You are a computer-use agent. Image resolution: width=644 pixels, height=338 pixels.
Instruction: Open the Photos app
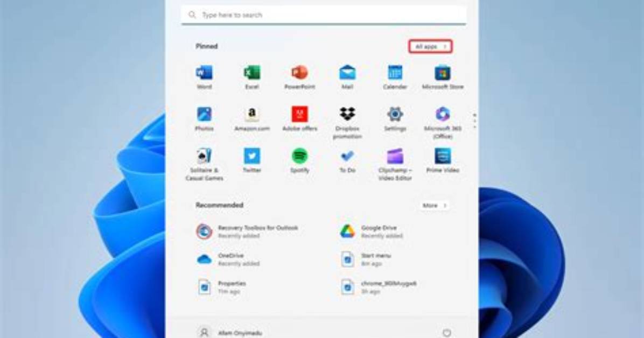[x=204, y=119]
